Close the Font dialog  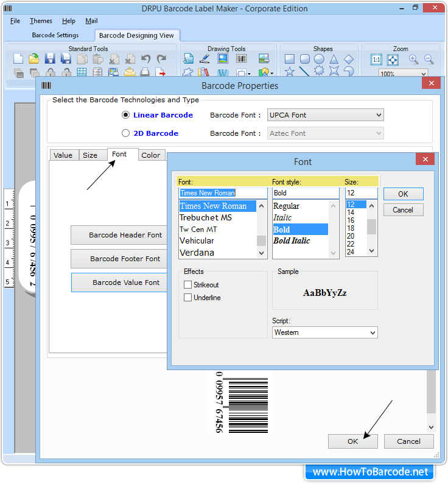click(425, 160)
